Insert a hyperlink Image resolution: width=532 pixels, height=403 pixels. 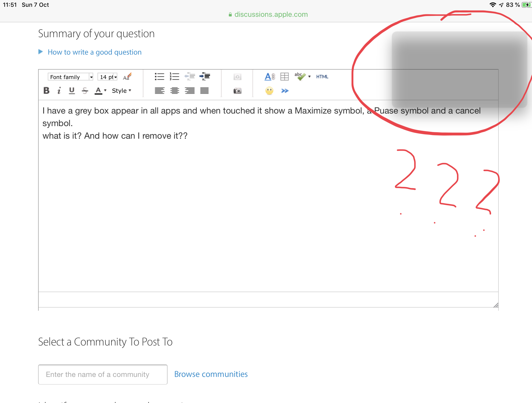(x=269, y=77)
